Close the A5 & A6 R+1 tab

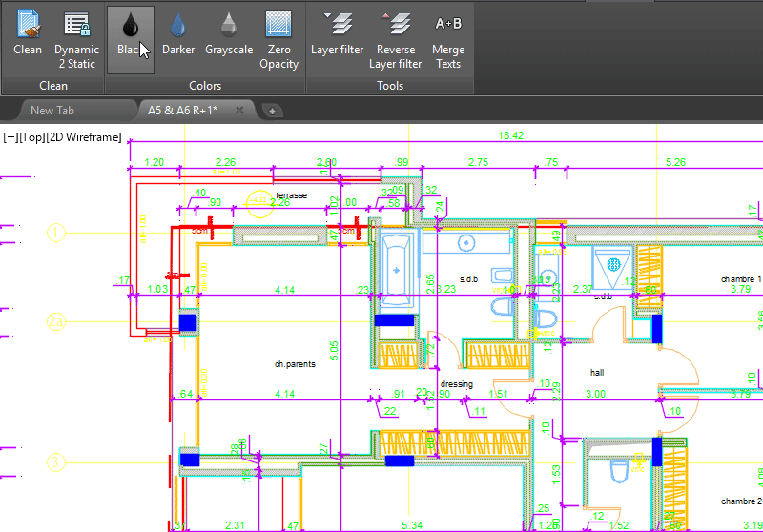(240, 111)
